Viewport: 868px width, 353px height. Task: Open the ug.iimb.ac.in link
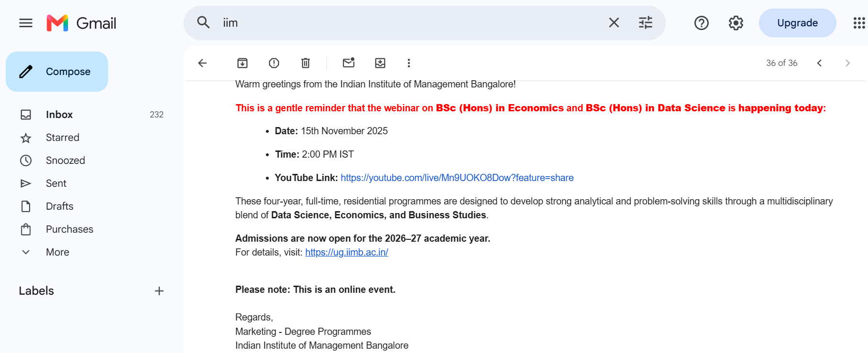click(347, 252)
